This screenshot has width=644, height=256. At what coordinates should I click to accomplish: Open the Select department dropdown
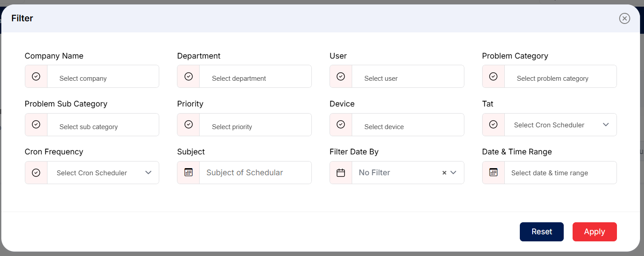pos(255,76)
